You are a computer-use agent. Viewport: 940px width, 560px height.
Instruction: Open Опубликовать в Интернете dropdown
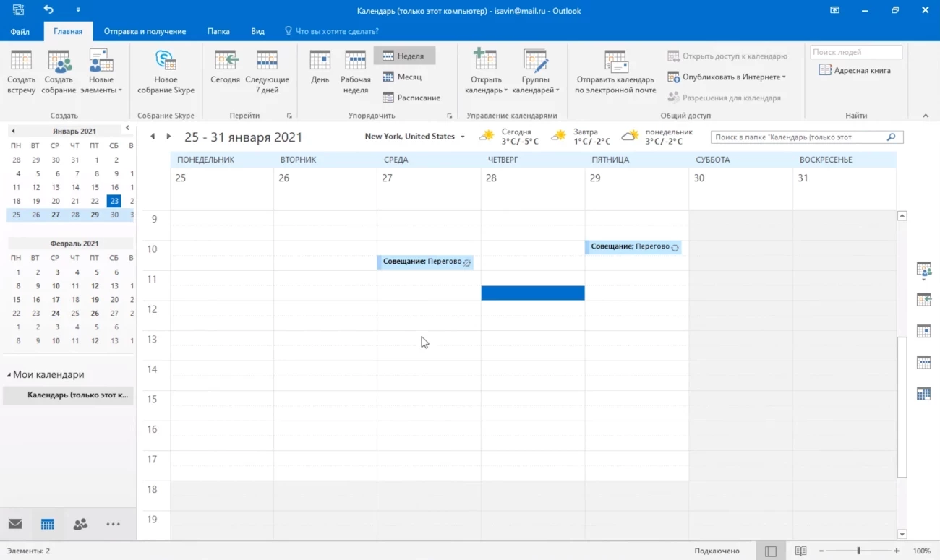(727, 77)
